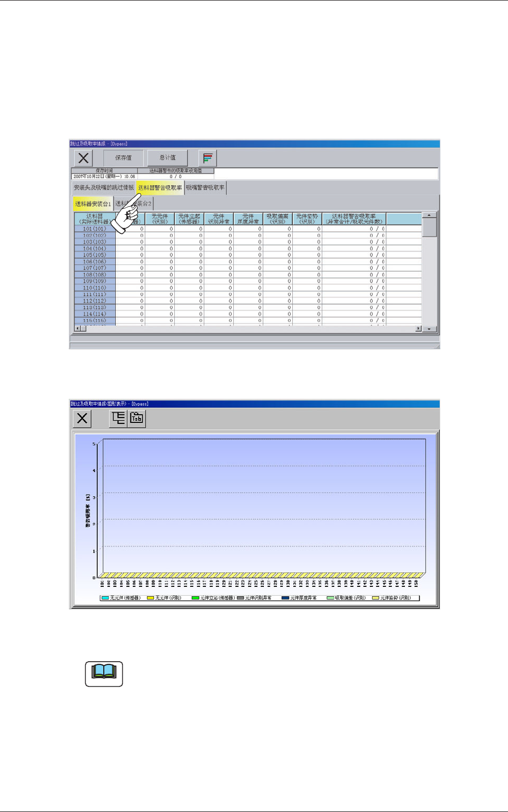Viewport: 508px width, 812px height.
Task: Click the vertical scrollbar thumb in the table
Action: click(430, 228)
